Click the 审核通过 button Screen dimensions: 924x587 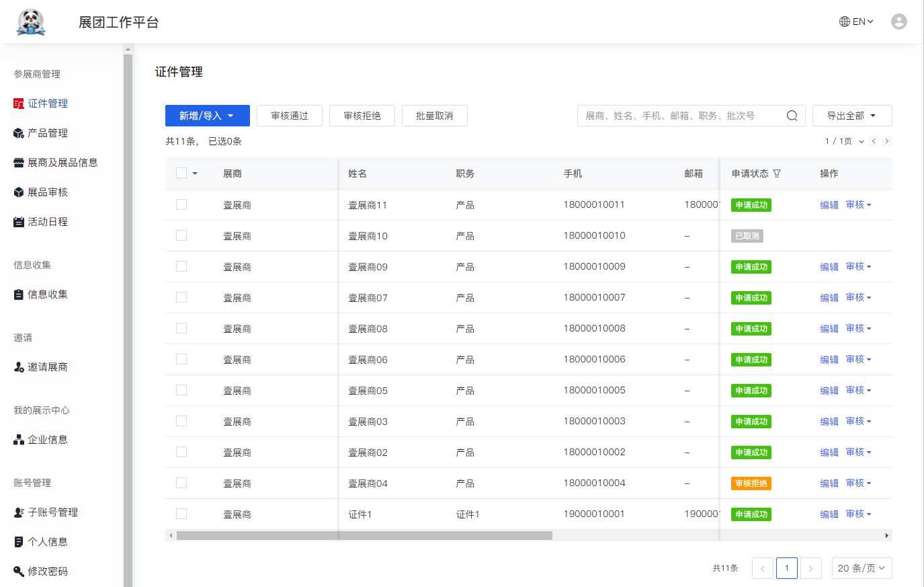pos(290,116)
